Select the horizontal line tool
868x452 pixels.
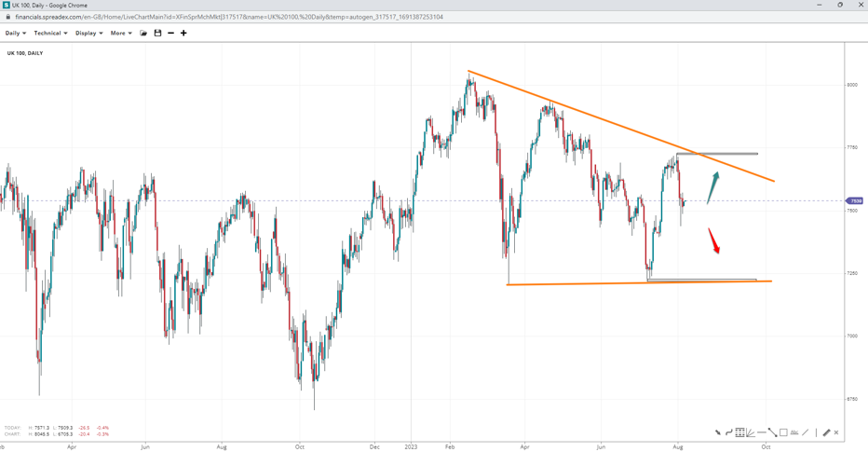pos(762,432)
